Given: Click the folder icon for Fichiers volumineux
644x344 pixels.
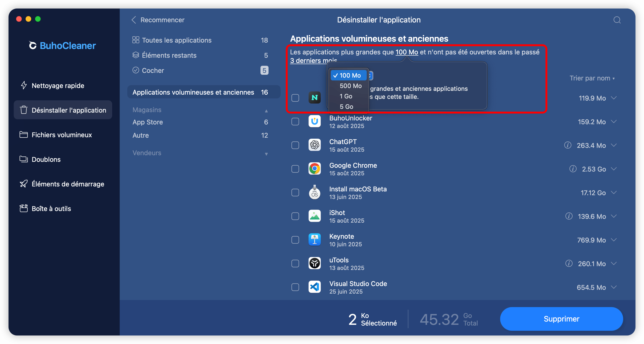Looking at the screenshot, I should click(24, 134).
